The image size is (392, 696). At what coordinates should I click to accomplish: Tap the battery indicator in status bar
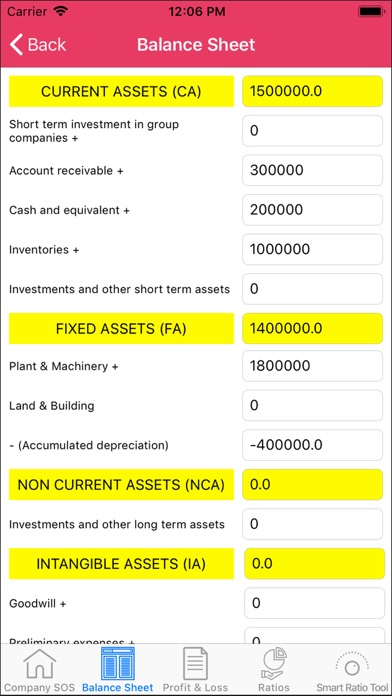pos(371,12)
